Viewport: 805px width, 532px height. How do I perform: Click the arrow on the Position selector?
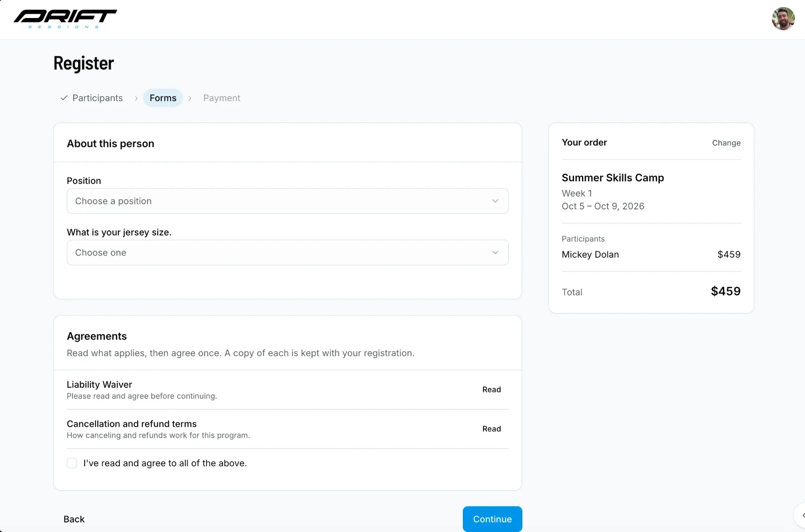(495, 201)
